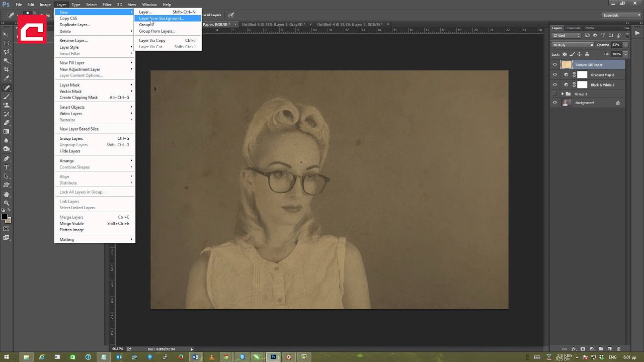Image resolution: width=644 pixels, height=362 pixels.
Task: Select the Pen tool
Action: pos(7,158)
